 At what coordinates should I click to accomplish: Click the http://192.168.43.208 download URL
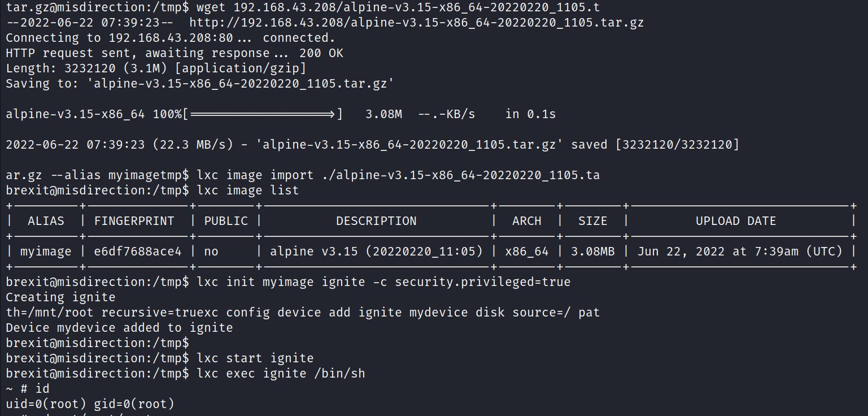click(416, 23)
